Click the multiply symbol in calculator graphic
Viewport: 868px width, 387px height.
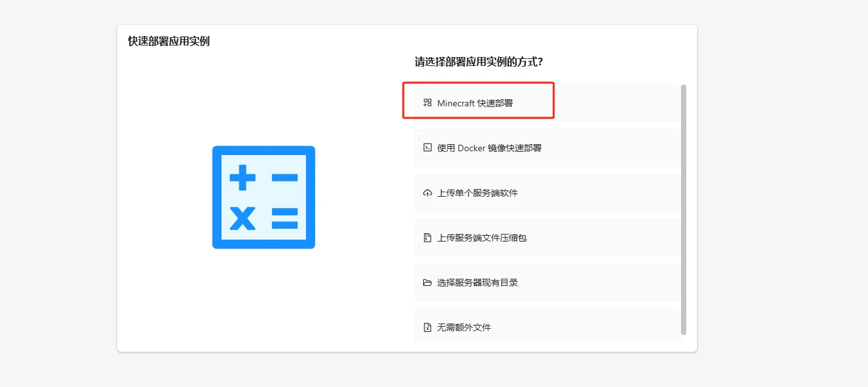243,218
